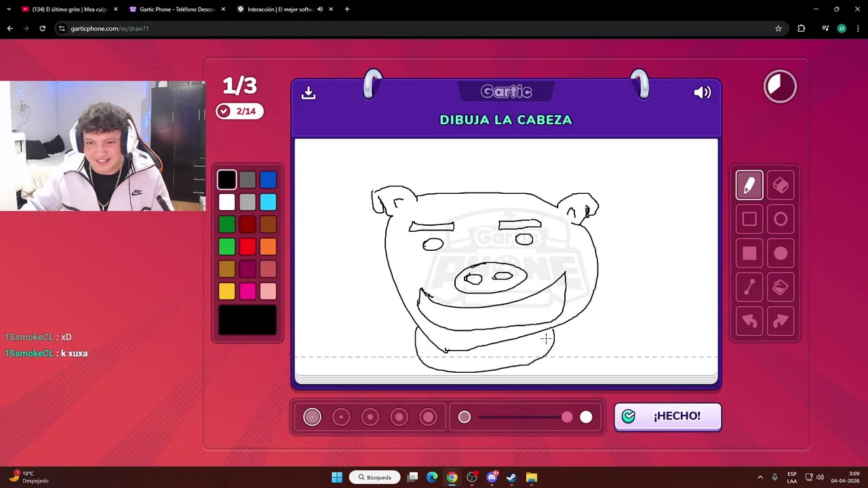The height and width of the screenshot is (488, 868).
Task: Choose the outlined ellipse tool
Action: [781, 219]
